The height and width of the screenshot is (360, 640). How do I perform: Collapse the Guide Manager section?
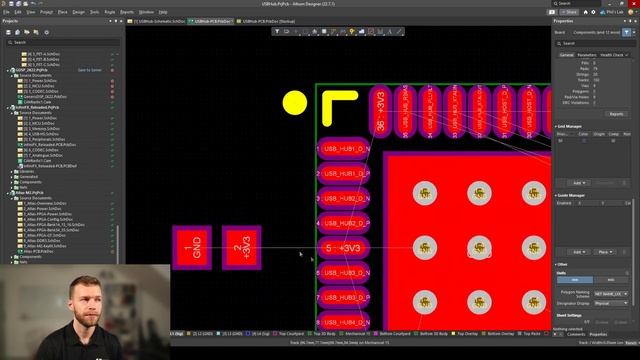(556, 196)
